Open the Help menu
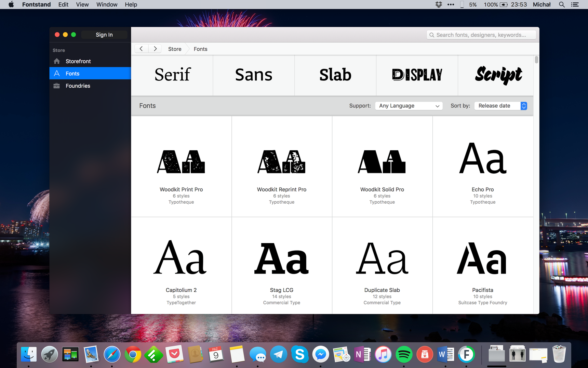 (x=131, y=4)
